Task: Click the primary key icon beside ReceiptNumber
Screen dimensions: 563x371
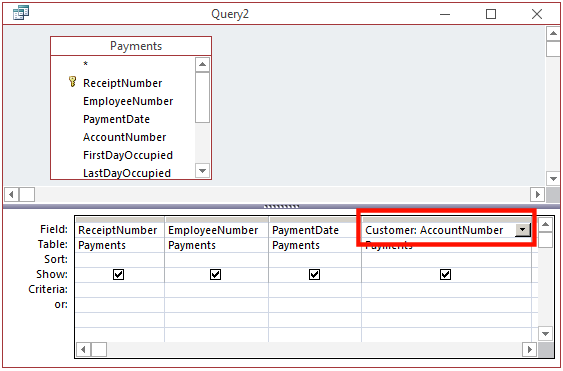Action: coord(72,82)
